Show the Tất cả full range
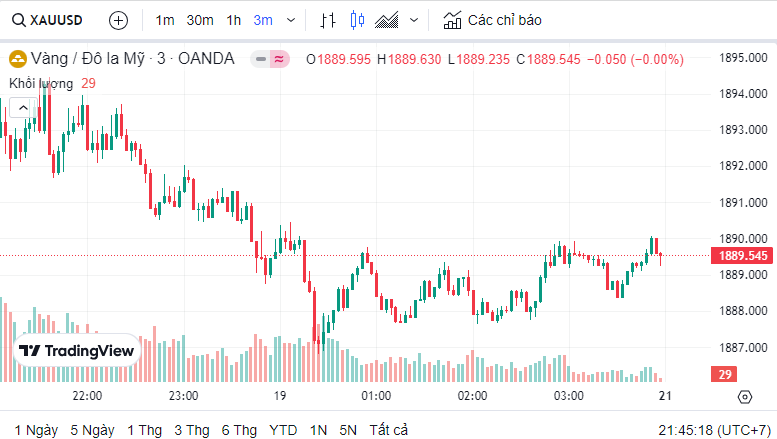 tap(388, 430)
